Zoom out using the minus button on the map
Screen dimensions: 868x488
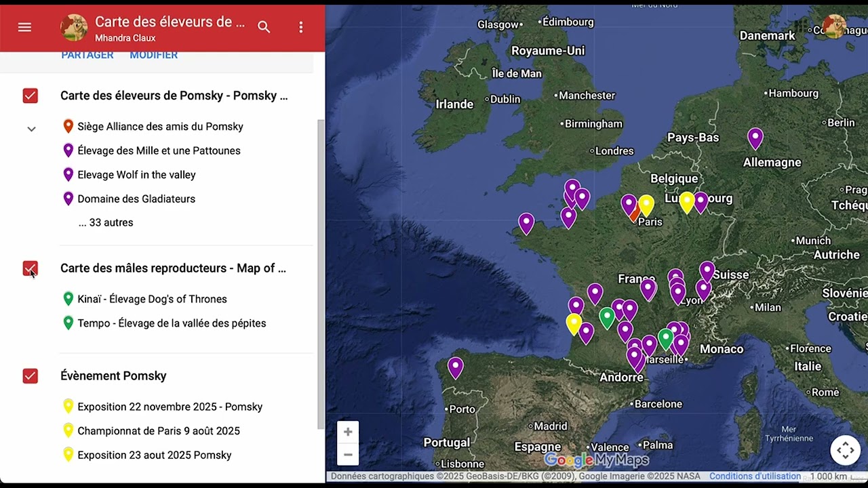click(348, 455)
